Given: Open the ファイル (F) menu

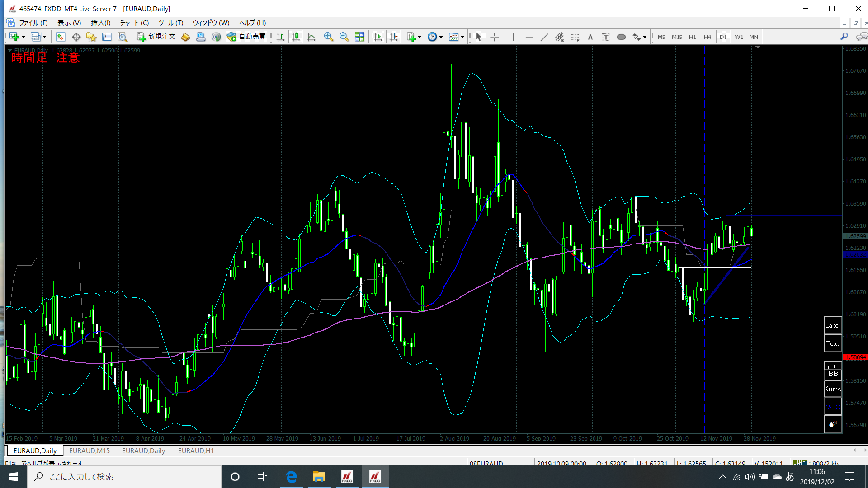Looking at the screenshot, I should coord(33,23).
